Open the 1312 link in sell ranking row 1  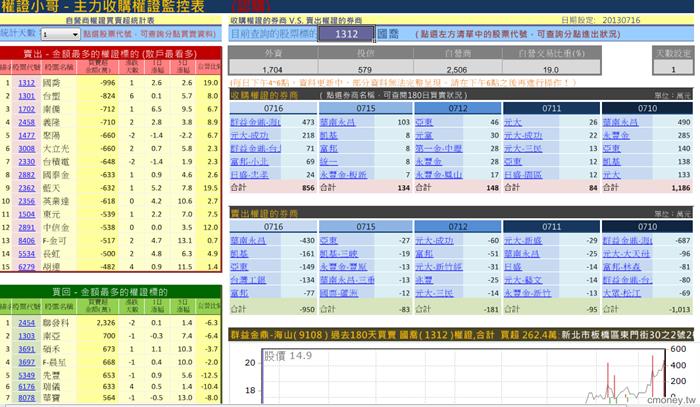pos(26,83)
